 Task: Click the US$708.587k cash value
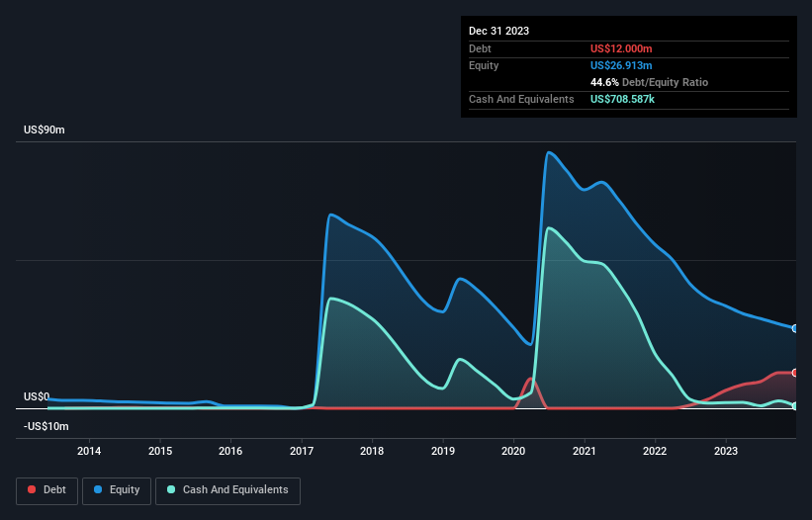click(x=622, y=99)
